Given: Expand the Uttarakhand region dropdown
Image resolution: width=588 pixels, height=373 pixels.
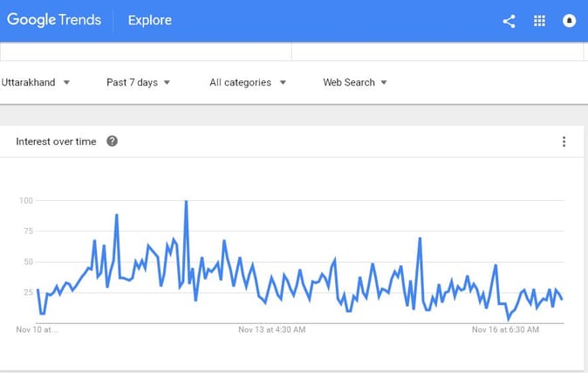Looking at the screenshot, I should pos(36,82).
